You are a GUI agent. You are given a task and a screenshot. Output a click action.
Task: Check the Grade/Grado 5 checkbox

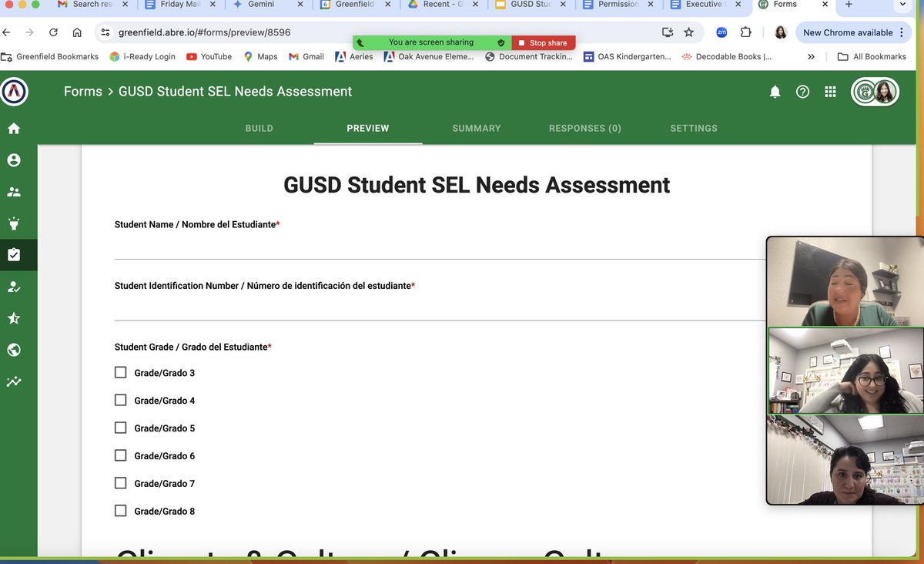click(120, 427)
